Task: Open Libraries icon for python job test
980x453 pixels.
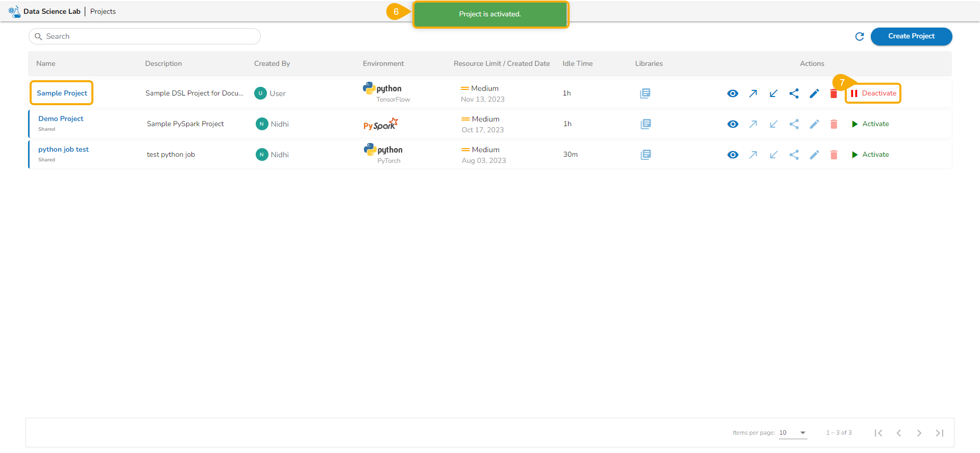Action: (x=646, y=155)
